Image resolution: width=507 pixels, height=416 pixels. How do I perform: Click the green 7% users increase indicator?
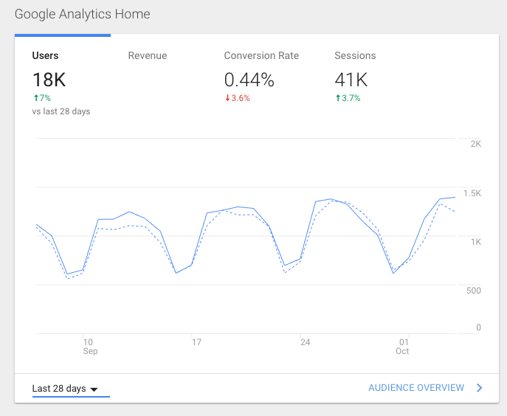coord(42,98)
